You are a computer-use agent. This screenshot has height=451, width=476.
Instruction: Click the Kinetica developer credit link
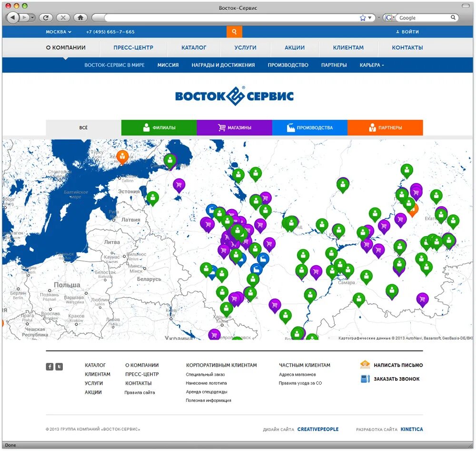(x=412, y=429)
